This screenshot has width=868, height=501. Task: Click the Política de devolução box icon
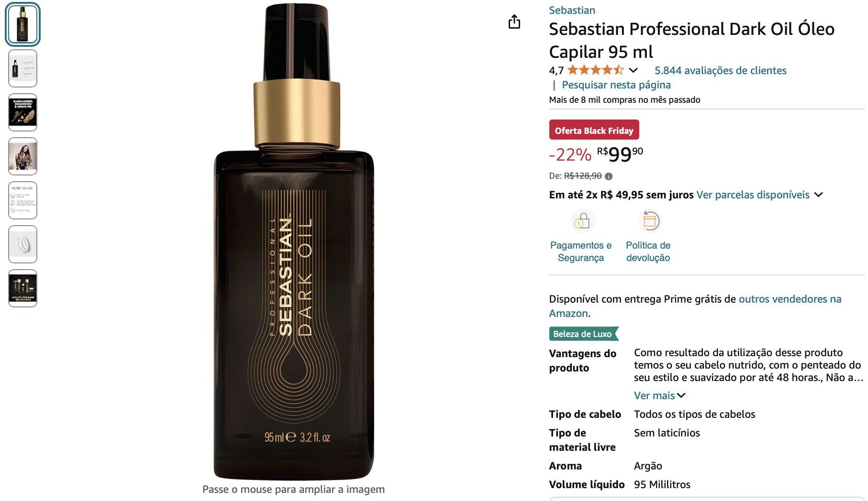coord(650,221)
